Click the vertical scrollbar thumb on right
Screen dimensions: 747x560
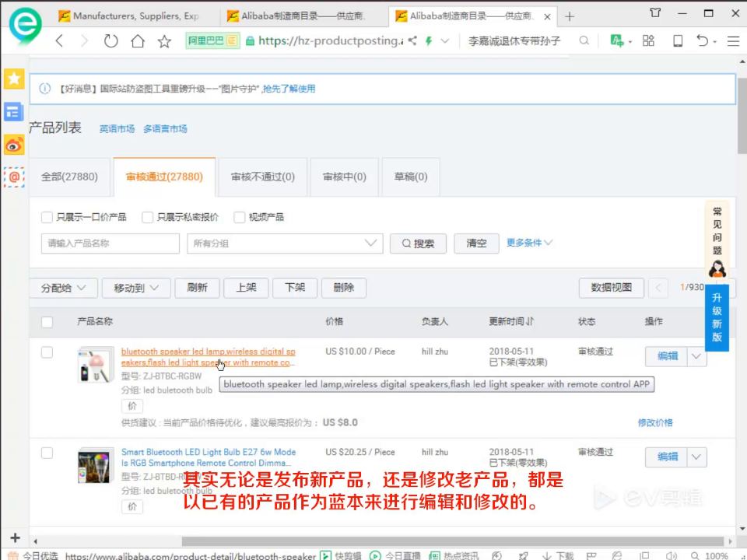point(742,116)
